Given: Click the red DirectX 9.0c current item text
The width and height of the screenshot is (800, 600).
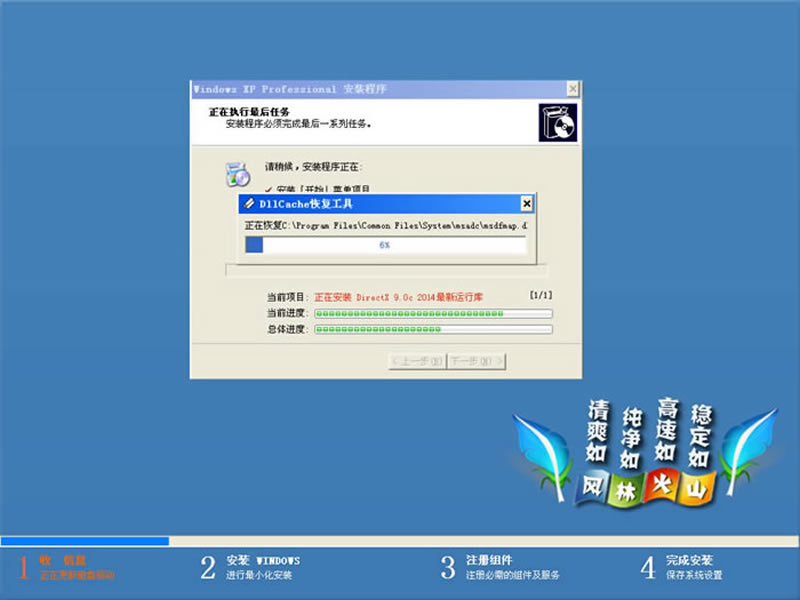Looking at the screenshot, I should 398,297.
